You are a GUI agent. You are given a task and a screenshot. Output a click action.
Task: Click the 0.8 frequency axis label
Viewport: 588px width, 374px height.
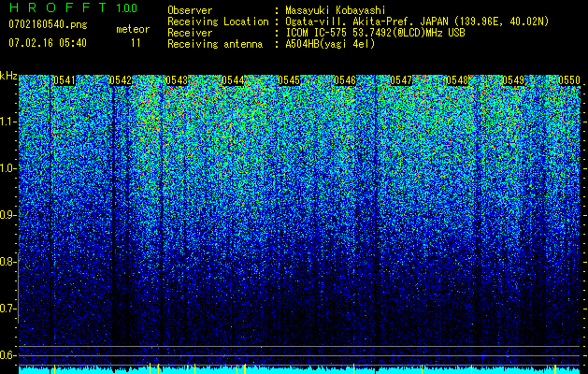7,262
